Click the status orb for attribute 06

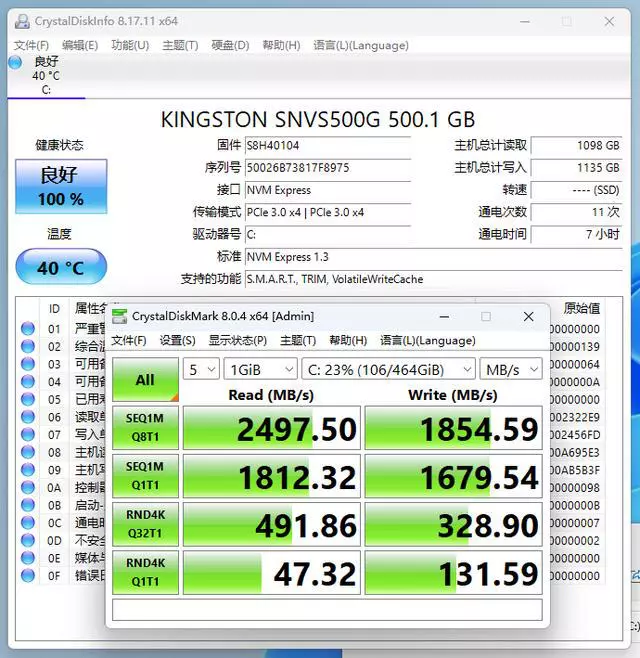[28, 417]
